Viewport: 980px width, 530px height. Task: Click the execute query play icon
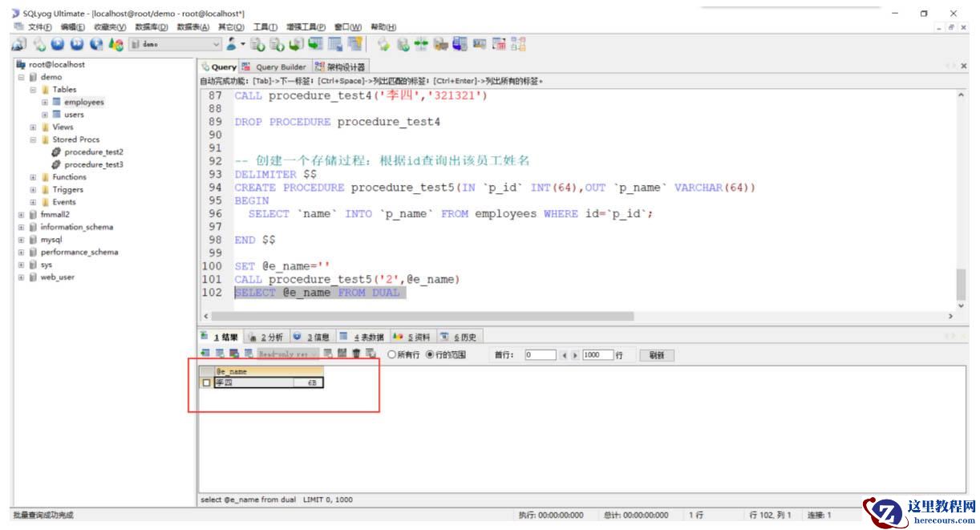[58, 45]
